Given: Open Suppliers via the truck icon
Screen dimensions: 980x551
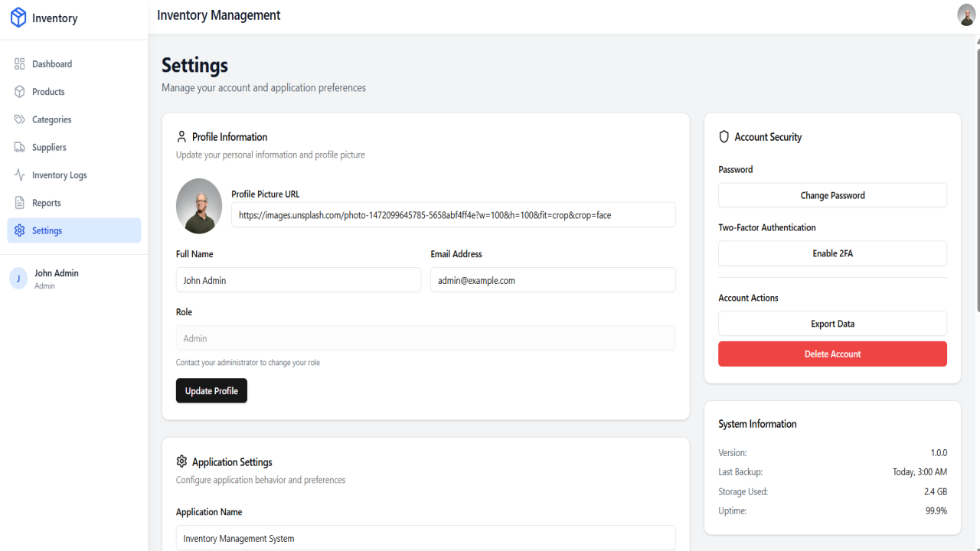Looking at the screenshot, I should [x=20, y=147].
